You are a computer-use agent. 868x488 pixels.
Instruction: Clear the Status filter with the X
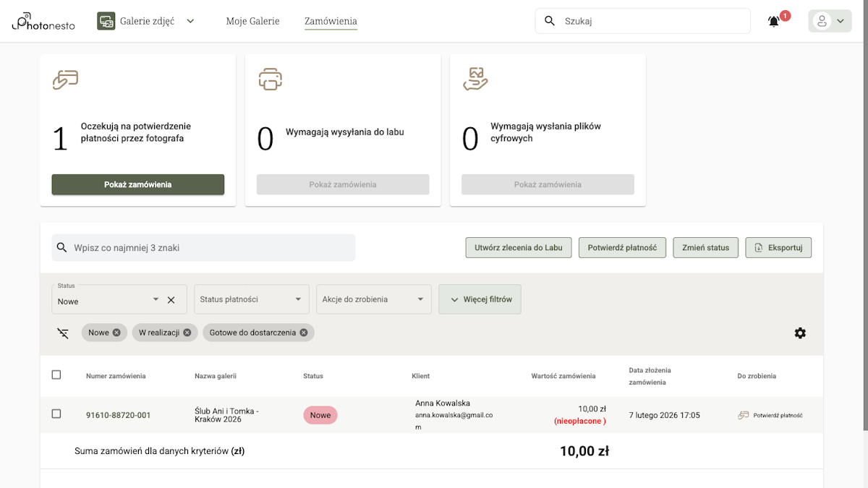[x=171, y=300]
